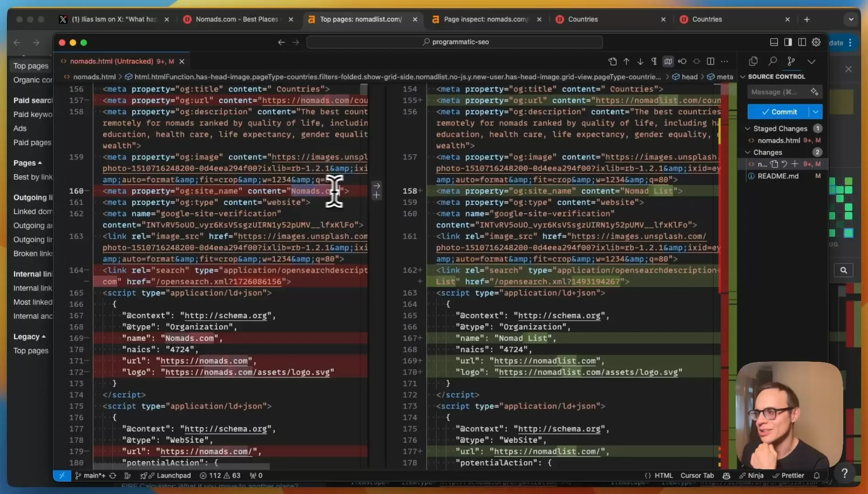Screen dimensions: 868x494
Task: Open the Search view magnifier icon
Action: pos(772,61)
